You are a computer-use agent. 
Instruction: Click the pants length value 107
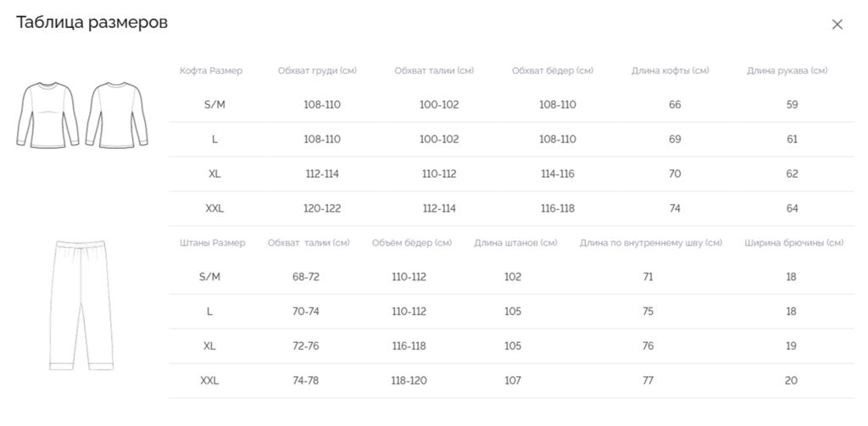click(x=513, y=380)
